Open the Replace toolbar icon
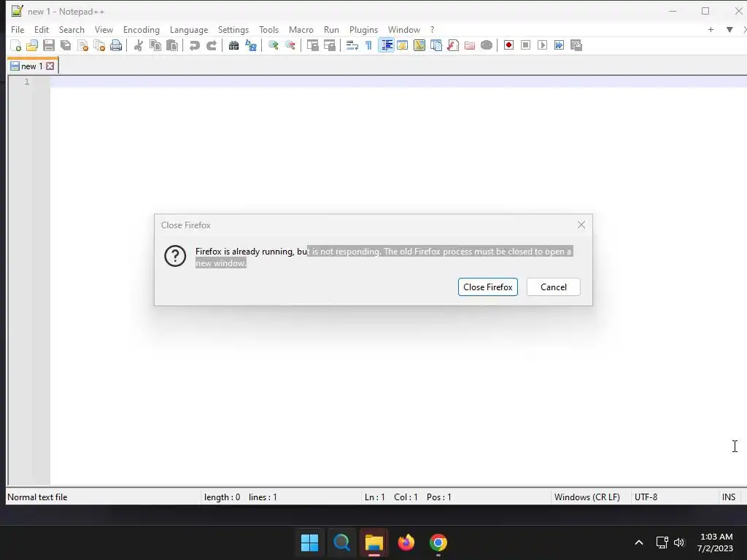The image size is (747, 560). 251,45
